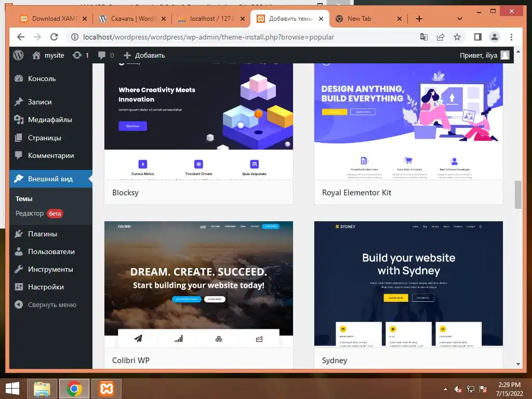Bookmark this page with the star

pyautogui.click(x=457, y=37)
